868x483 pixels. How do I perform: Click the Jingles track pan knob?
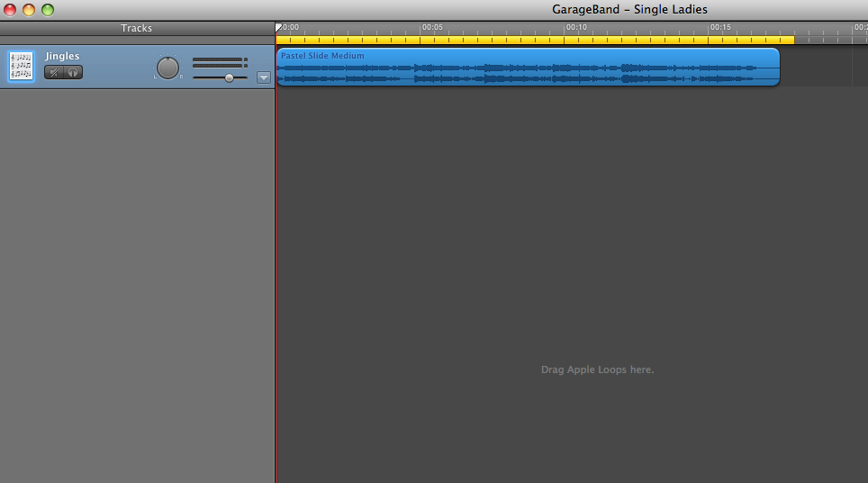click(x=168, y=68)
